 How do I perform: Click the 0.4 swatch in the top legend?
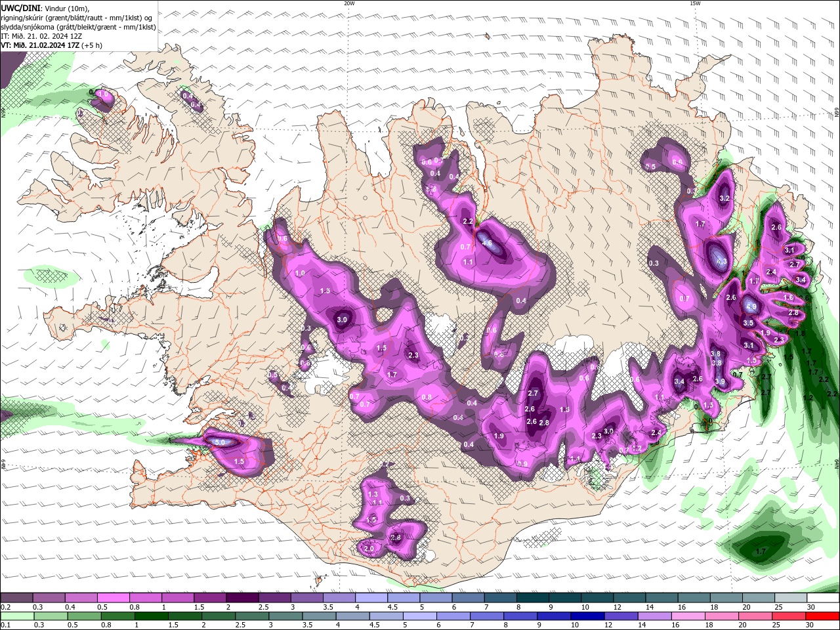(81, 598)
